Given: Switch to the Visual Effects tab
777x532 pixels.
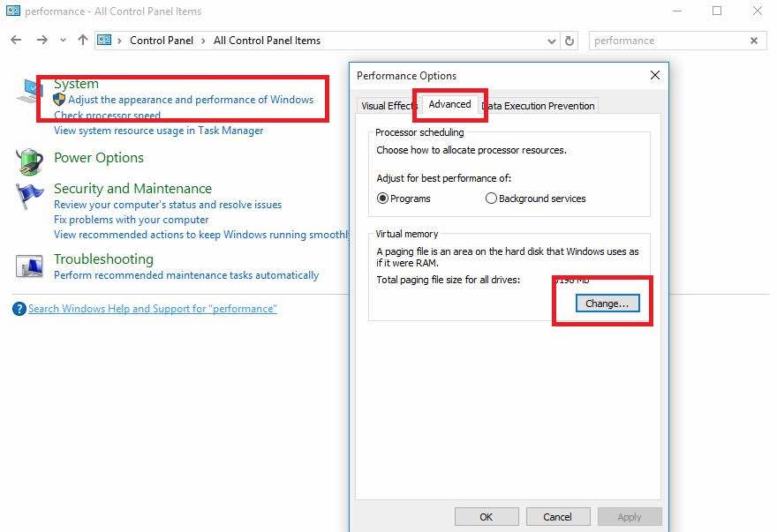Looking at the screenshot, I should (x=387, y=106).
